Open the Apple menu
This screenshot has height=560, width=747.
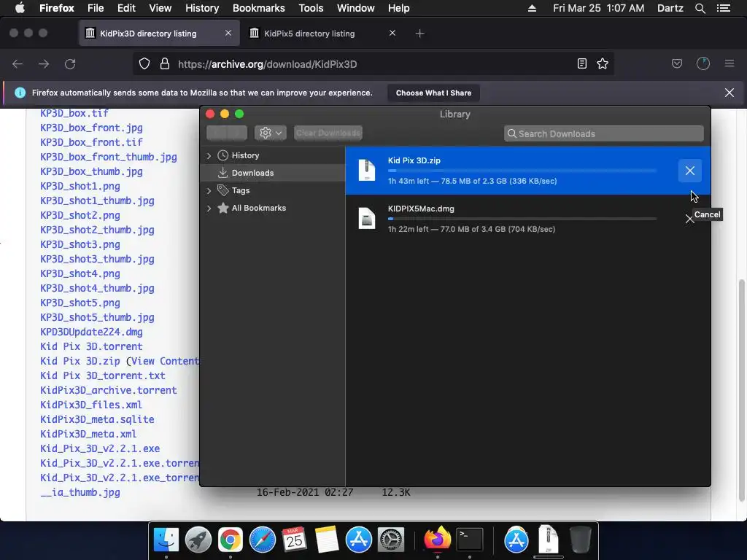pyautogui.click(x=20, y=8)
